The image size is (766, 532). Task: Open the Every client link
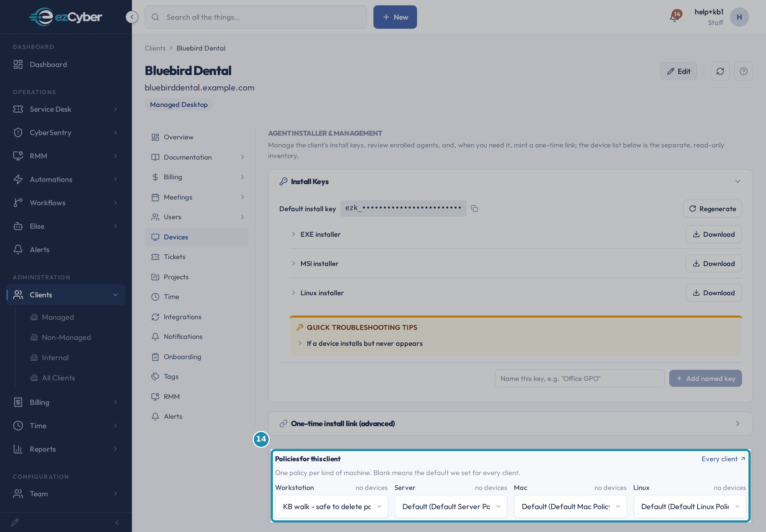click(723, 459)
